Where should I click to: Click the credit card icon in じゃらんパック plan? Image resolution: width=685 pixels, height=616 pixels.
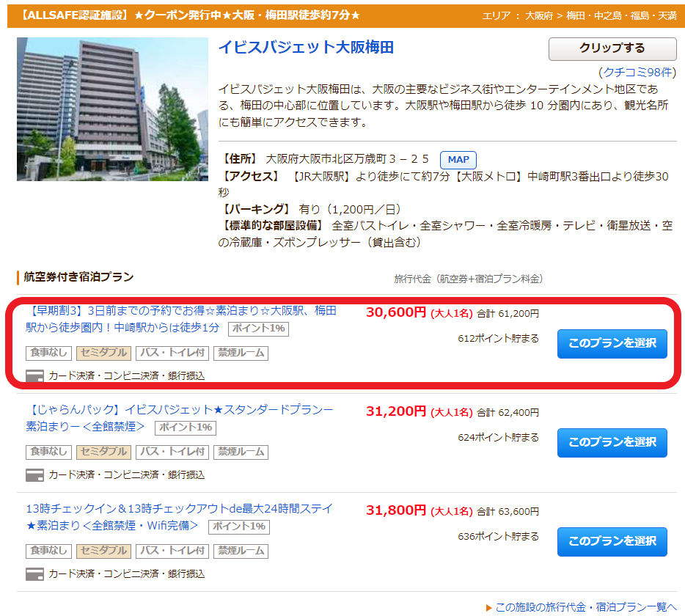(34, 475)
